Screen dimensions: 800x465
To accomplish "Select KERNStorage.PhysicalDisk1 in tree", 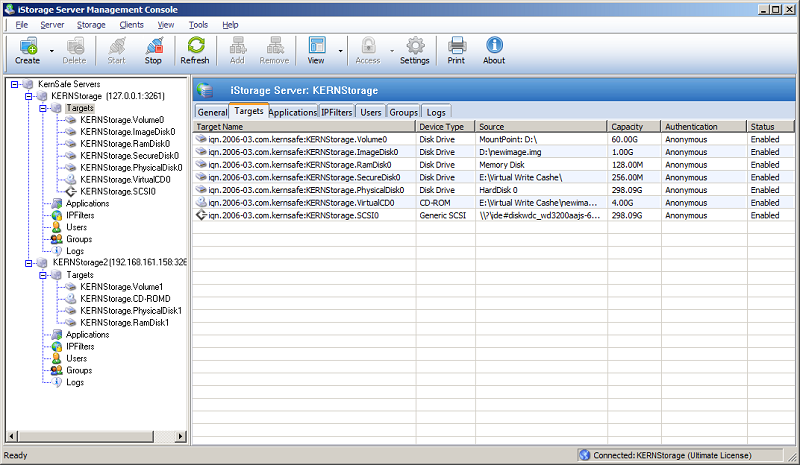I will (131, 311).
